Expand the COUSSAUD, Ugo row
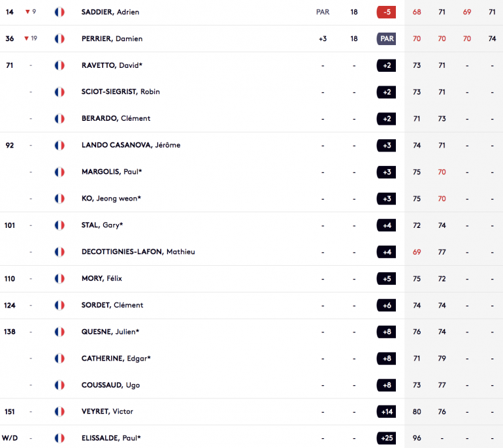The height and width of the screenshot is (448, 503). [252, 385]
